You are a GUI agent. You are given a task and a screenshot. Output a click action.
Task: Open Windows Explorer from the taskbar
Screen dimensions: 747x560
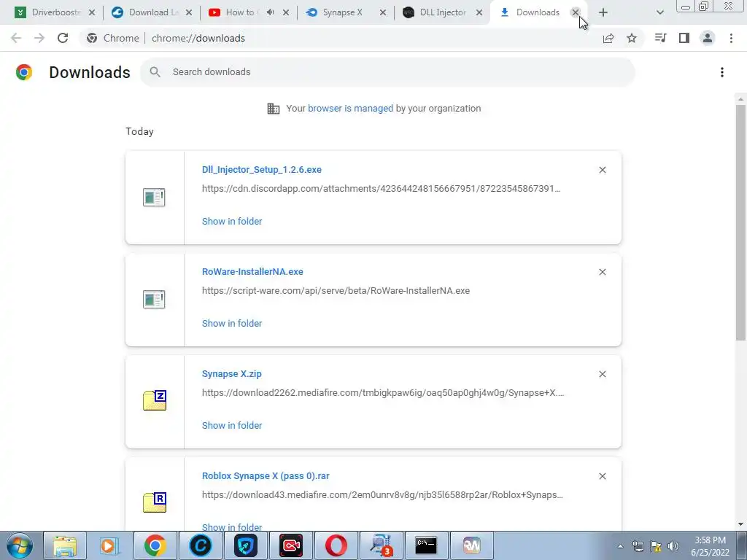pos(65,545)
